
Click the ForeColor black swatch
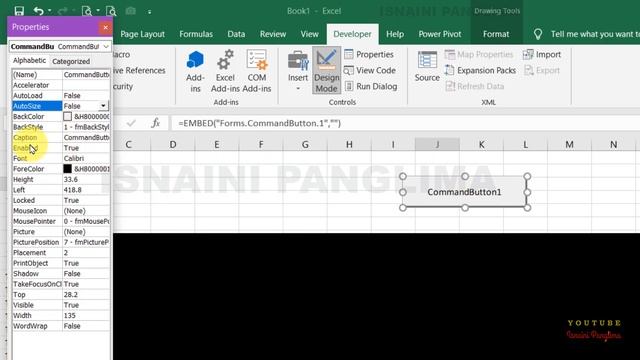coord(67,169)
